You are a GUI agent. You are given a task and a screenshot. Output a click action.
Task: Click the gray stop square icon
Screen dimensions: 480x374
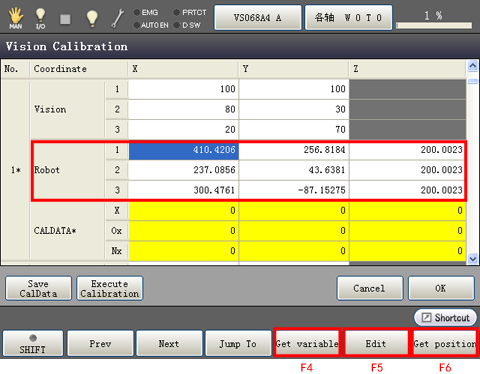[65, 19]
